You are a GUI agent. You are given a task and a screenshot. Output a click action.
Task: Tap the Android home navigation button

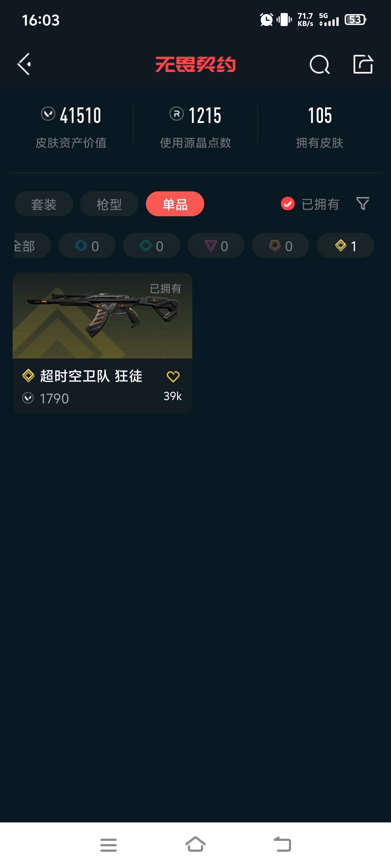point(195,844)
